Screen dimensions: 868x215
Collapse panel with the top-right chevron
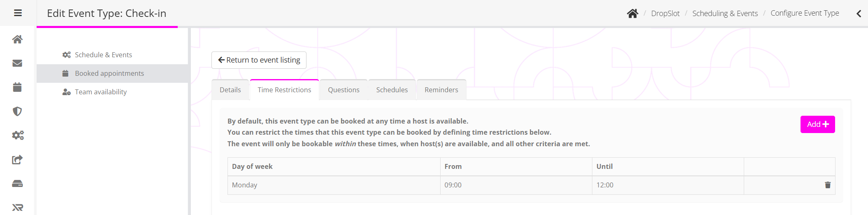coord(859,14)
